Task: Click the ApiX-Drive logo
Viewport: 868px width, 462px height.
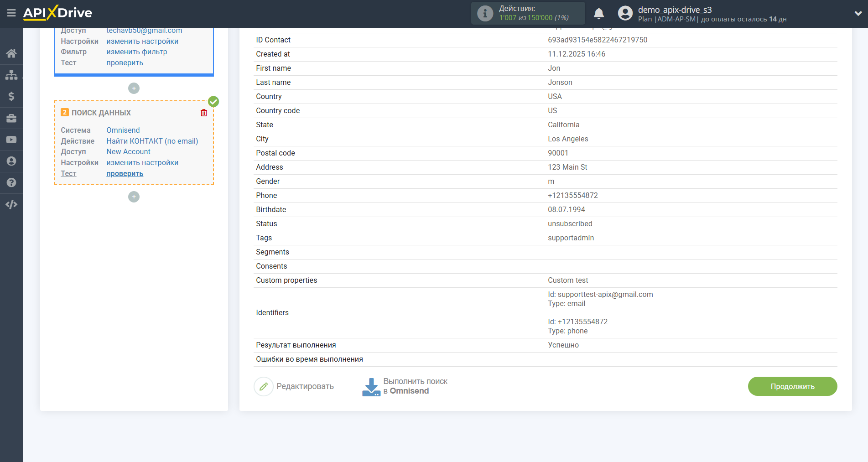Action: tap(57, 13)
